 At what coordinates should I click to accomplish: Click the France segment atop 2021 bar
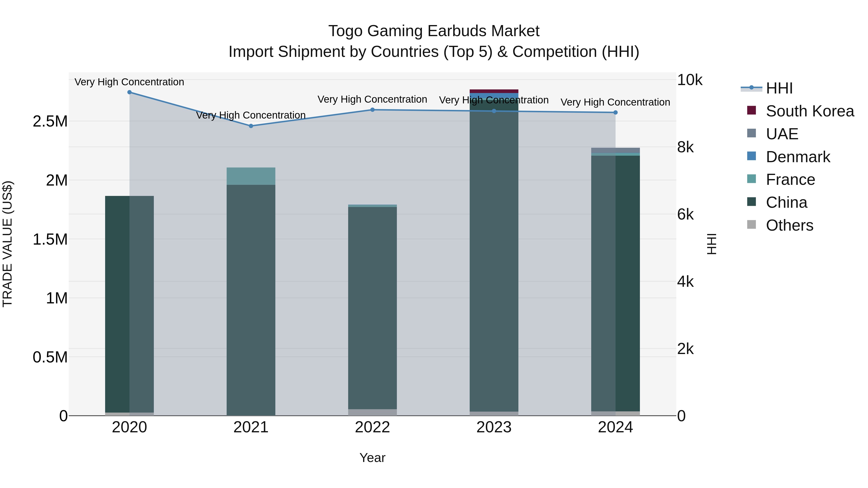click(x=251, y=176)
